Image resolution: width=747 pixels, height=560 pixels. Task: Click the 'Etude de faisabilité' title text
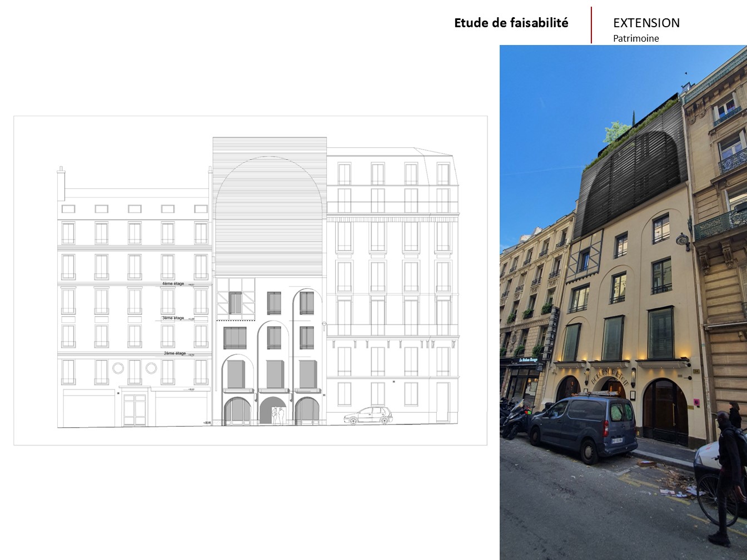click(511, 23)
